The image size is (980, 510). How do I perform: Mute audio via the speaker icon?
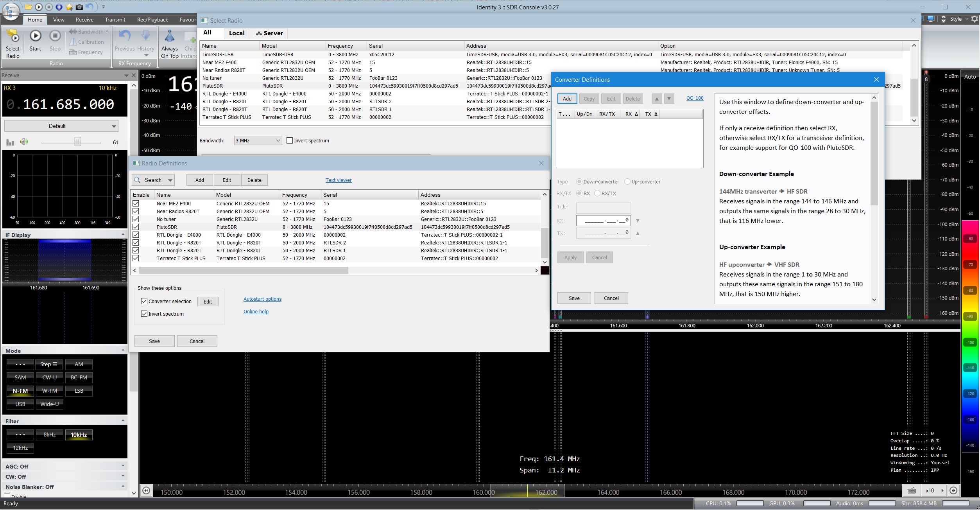(24, 142)
